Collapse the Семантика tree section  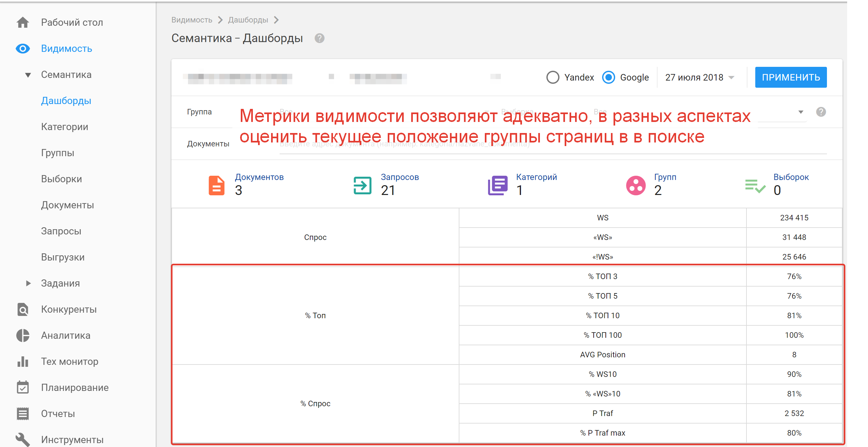pyautogui.click(x=28, y=75)
